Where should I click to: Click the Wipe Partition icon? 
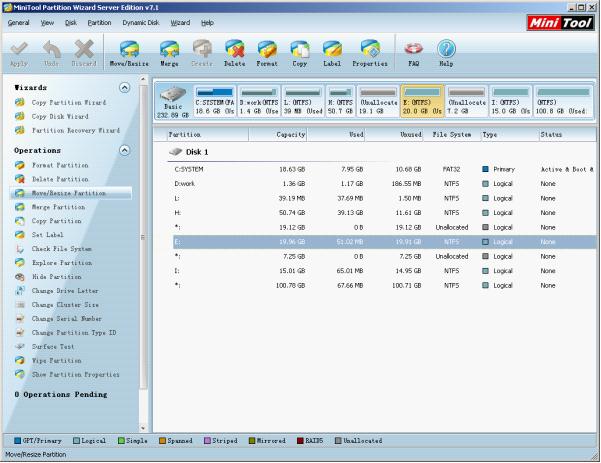point(20,360)
